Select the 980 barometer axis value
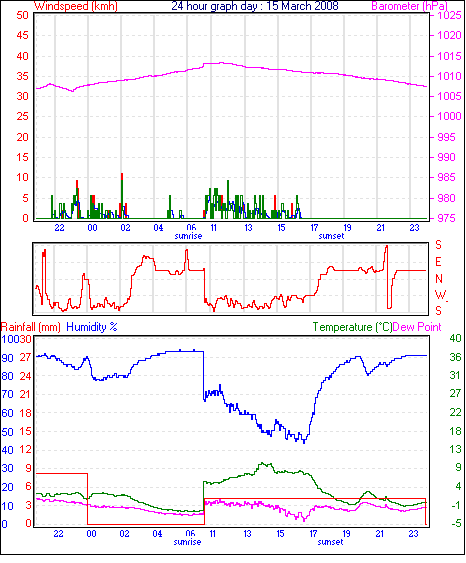The width and height of the screenshot is (466, 563). point(446,198)
